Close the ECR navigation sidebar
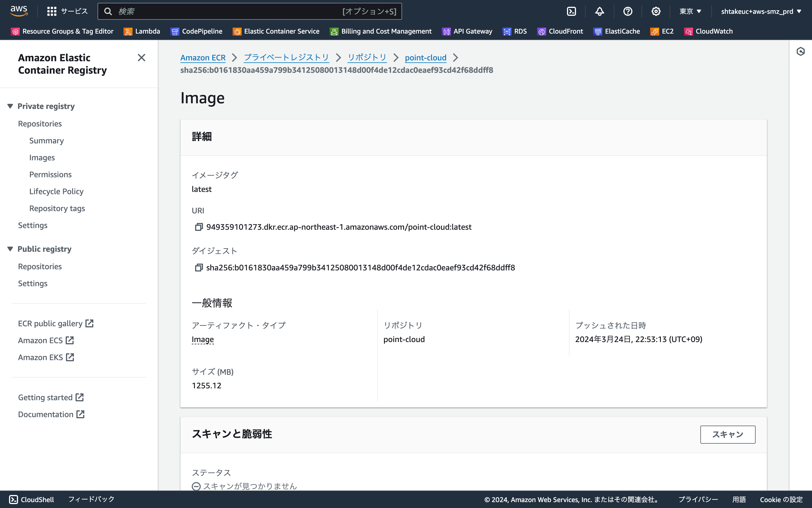 pyautogui.click(x=142, y=58)
